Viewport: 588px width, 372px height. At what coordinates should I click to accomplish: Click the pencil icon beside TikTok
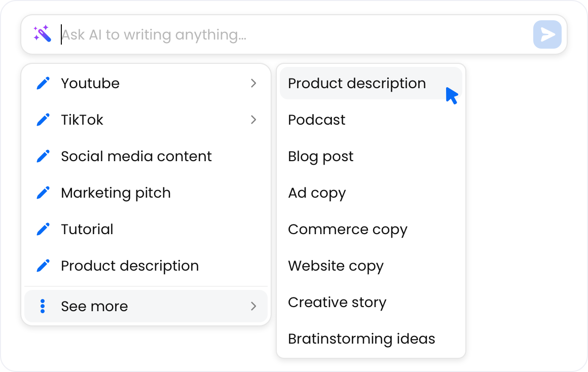coord(43,120)
